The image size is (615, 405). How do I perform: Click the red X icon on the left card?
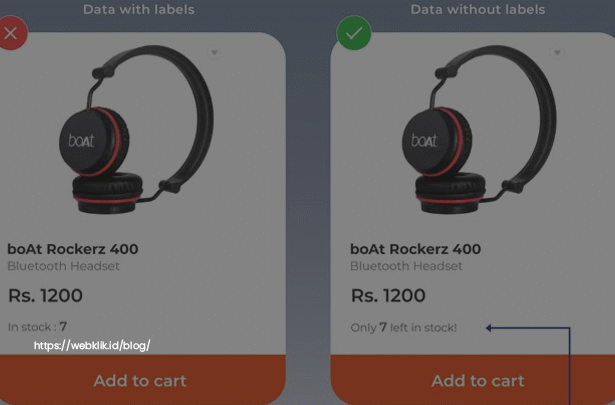[11, 33]
